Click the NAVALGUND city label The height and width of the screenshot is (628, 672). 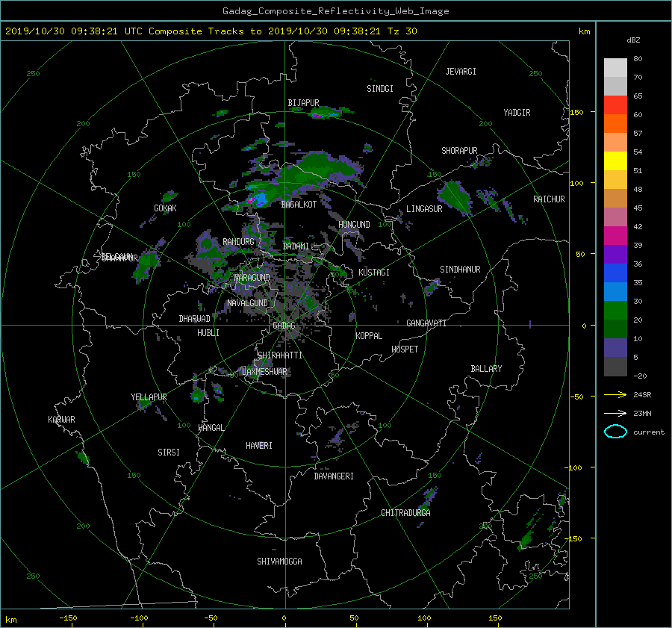tap(247, 303)
